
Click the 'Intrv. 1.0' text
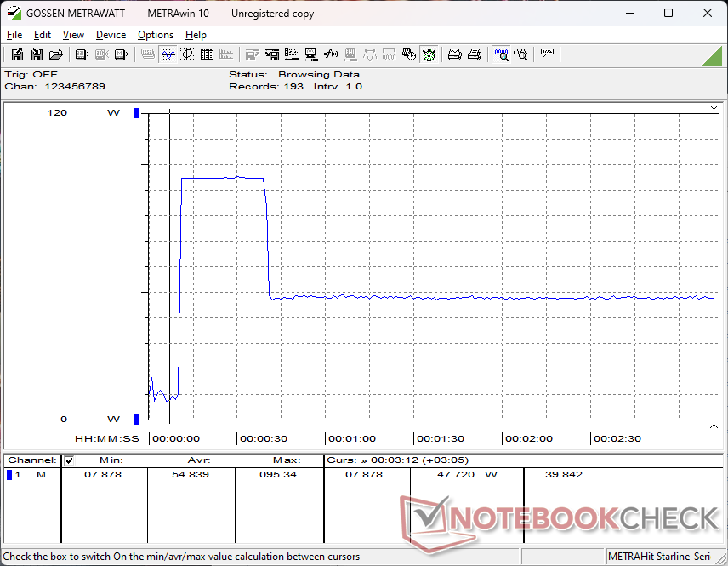click(x=338, y=87)
